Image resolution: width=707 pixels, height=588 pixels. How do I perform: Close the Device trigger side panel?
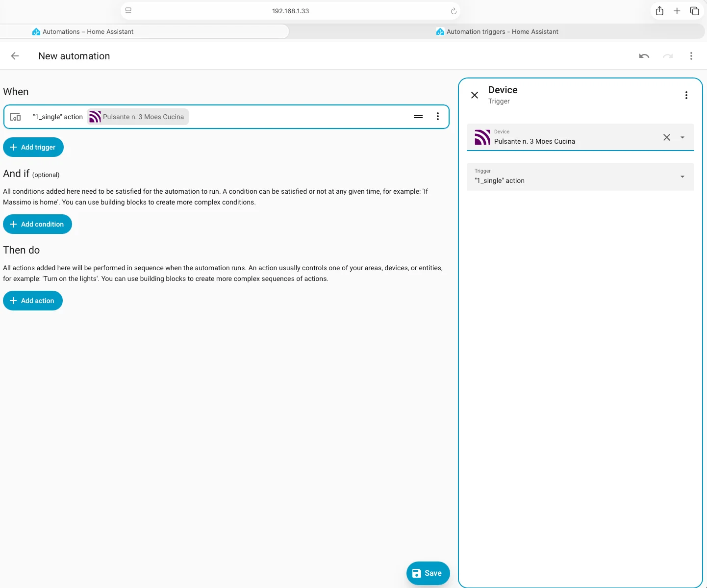tap(475, 95)
